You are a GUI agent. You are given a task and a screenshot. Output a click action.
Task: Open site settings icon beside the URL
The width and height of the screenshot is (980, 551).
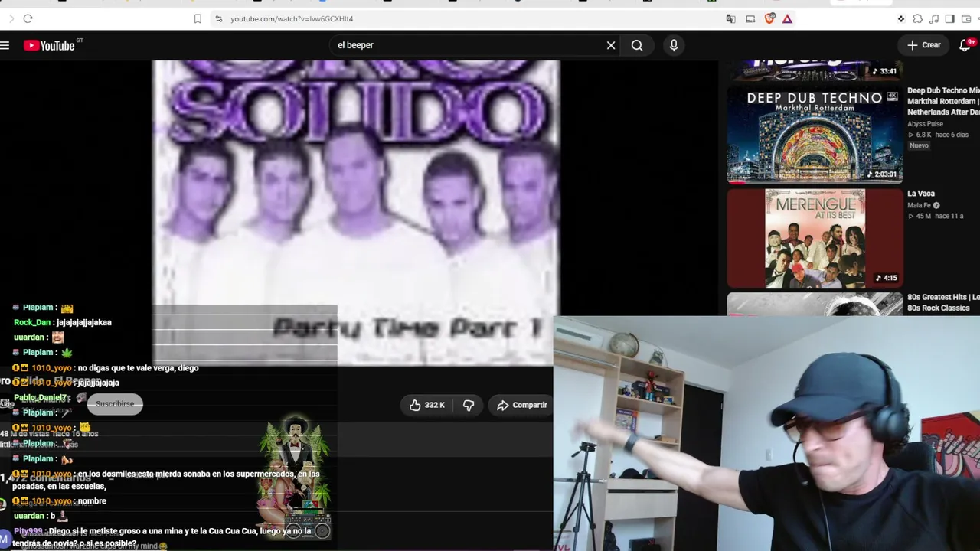pos(218,18)
